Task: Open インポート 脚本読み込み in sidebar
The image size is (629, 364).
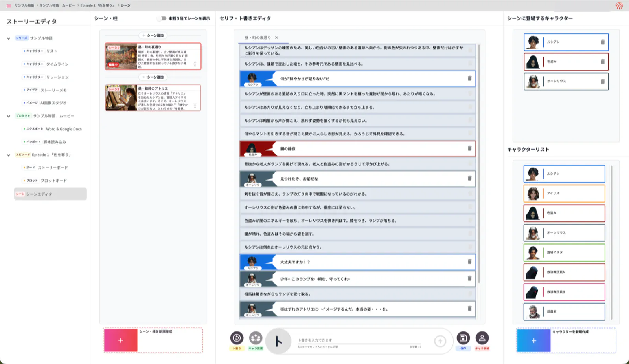Action: (44, 142)
